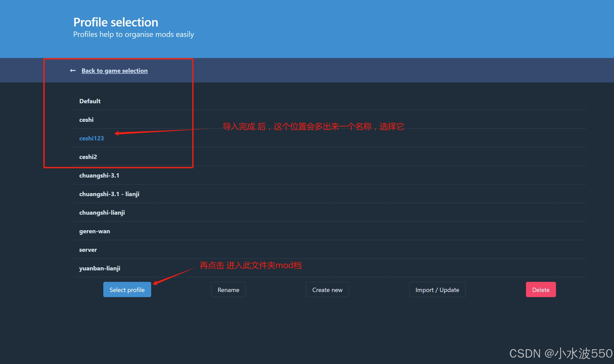The height and width of the screenshot is (364, 614).
Task: Pick the ceshi2 profile entry
Action: tap(88, 157)
